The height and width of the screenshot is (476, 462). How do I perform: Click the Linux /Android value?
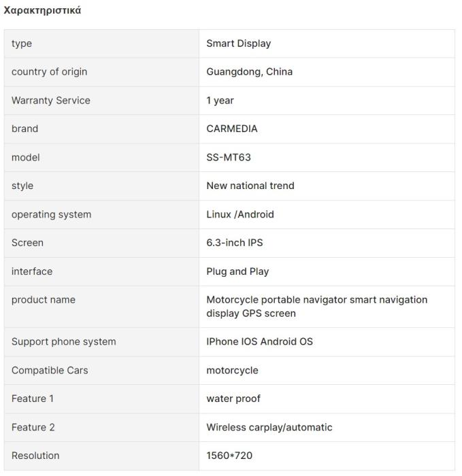click(x=240, y=215)
